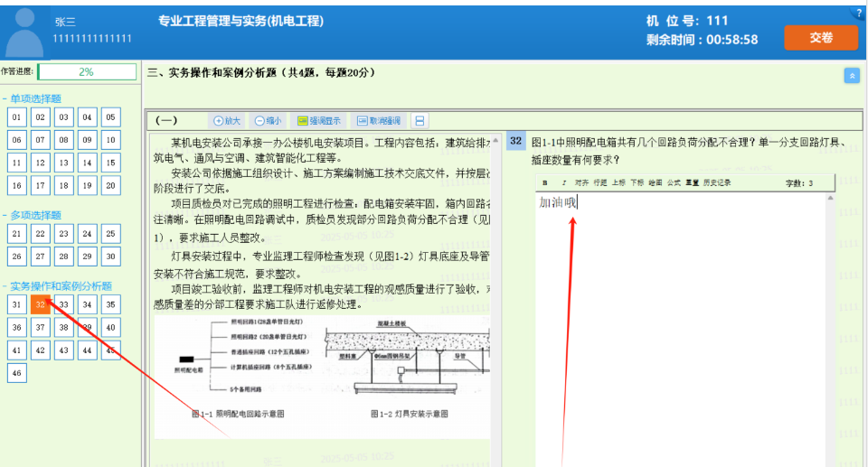
Task: Click the 放大 zoom-in icon button
Action: (227, 121)
